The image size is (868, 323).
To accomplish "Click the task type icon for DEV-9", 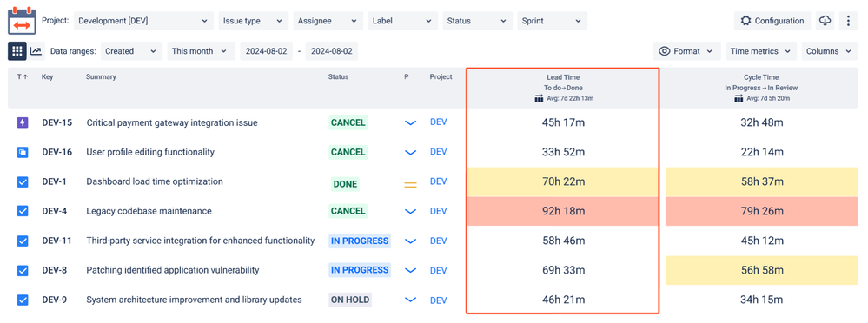I will pyautogui.click(x=22, y=300).
